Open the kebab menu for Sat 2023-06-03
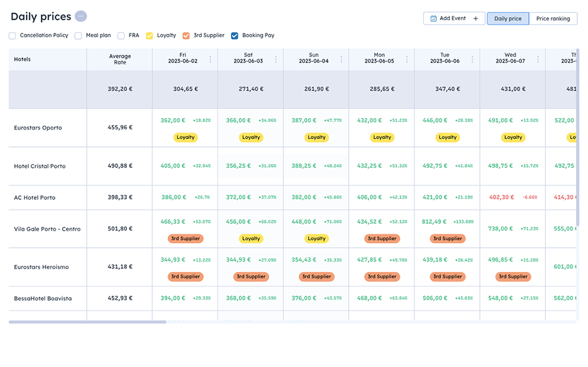Screen dimensions: 588x367 [x=275, y=60]
